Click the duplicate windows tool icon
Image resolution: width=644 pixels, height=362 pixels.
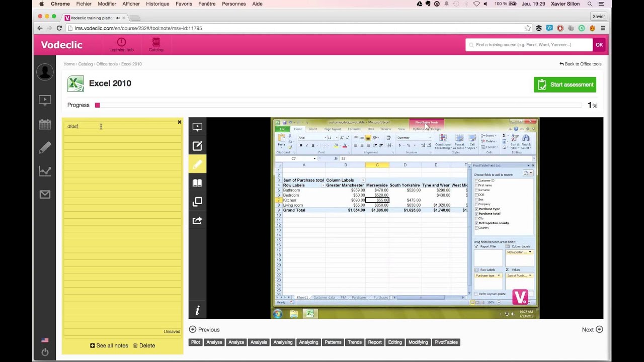point(197,202)
